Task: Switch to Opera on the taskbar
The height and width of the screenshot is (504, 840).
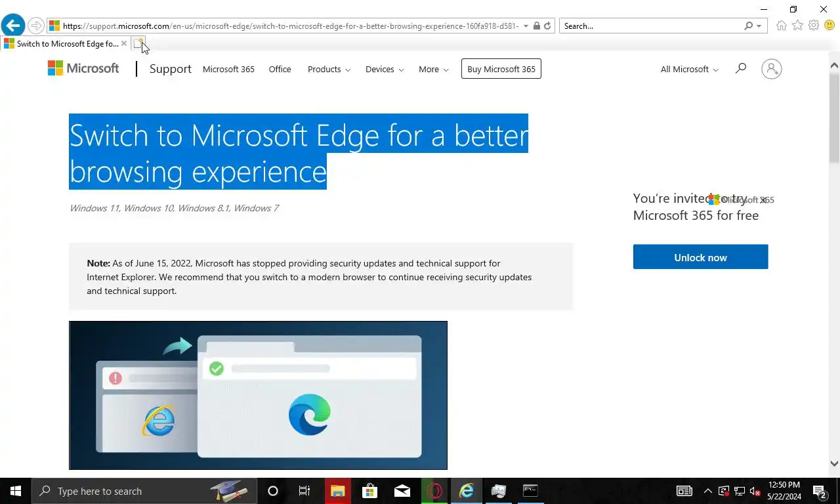Action: 434,491
